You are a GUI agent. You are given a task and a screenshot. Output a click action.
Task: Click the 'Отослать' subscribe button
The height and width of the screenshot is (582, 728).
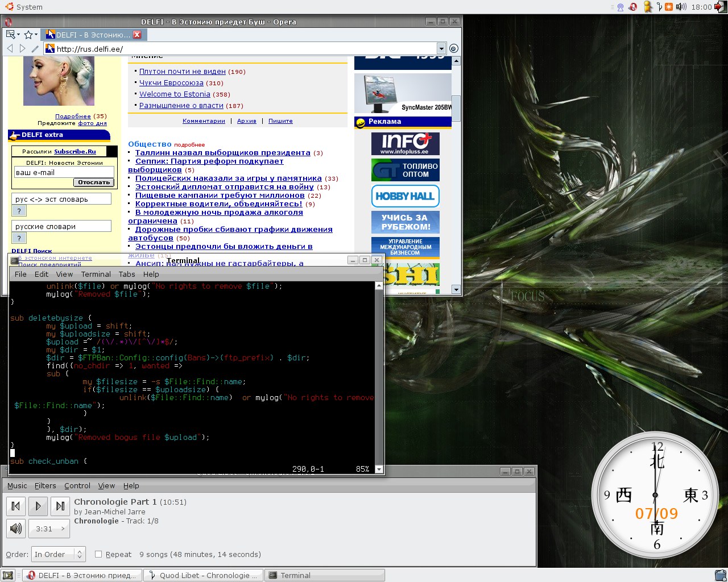(x=94, y=182)
